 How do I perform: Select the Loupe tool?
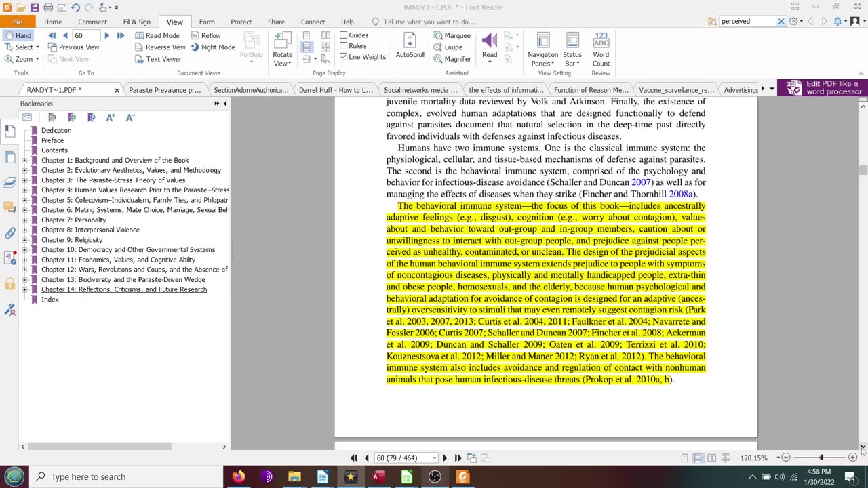tap(448, 47)
